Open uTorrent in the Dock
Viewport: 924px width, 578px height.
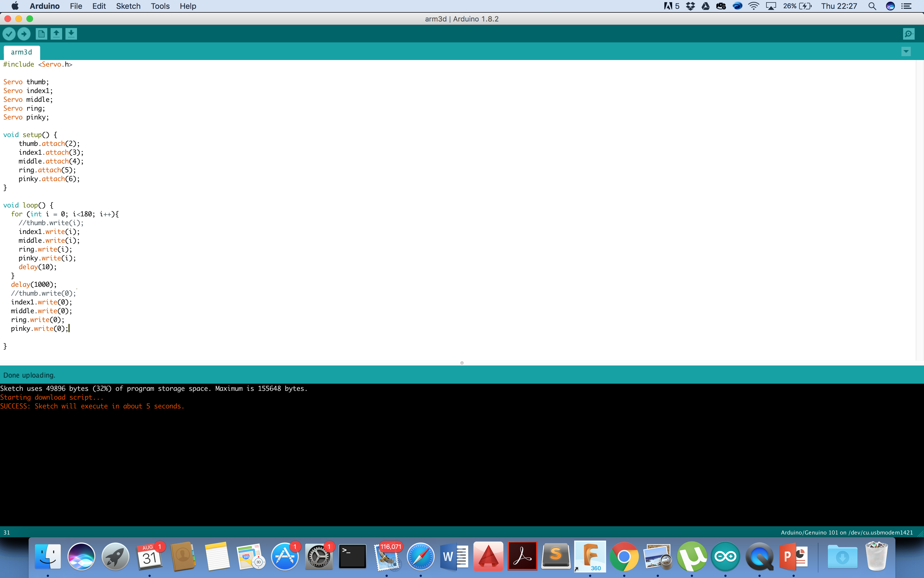[691, 557]
